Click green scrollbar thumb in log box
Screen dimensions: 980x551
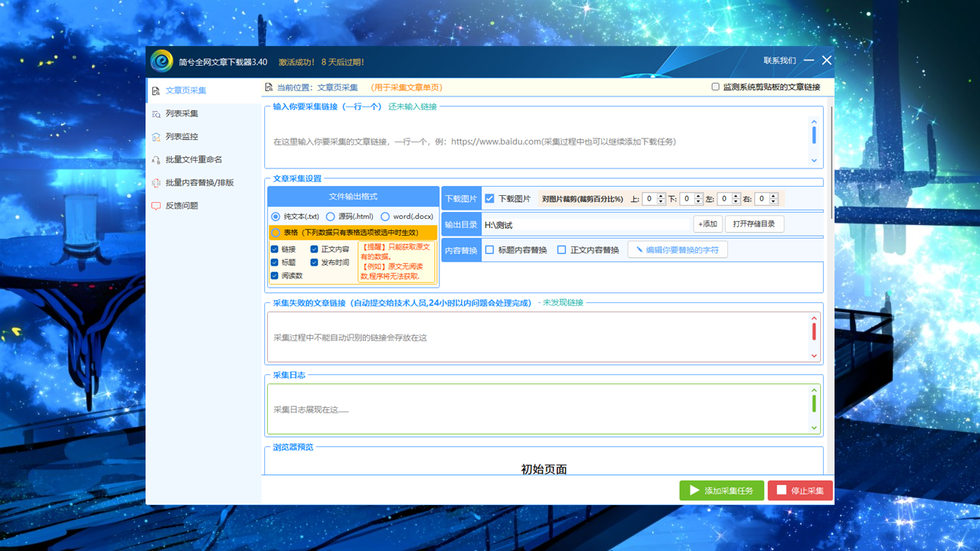pos(814,403)
